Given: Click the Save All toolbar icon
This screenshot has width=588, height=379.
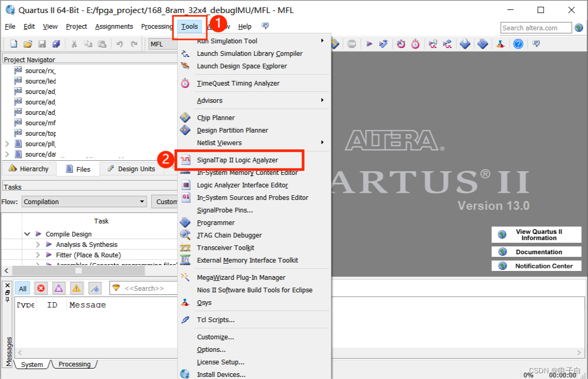Looking at the screenshot, I should click(x=56, y=44).
